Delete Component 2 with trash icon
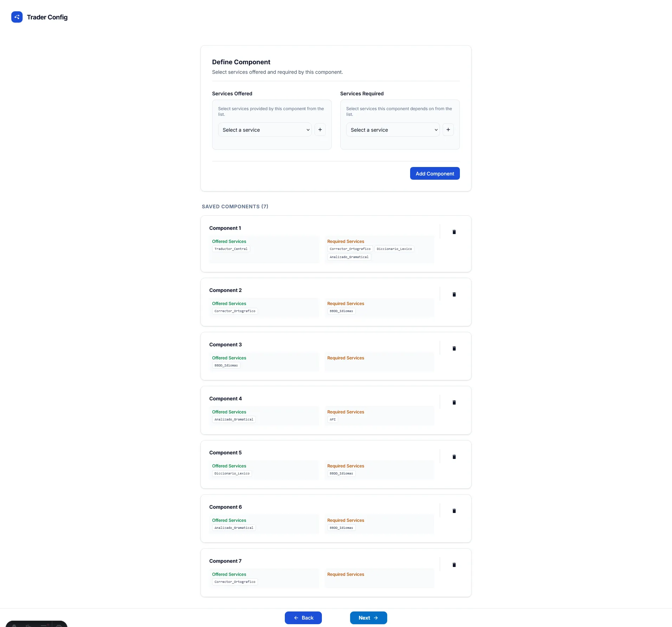Image resolution: width=672 pixels, height=627 pixels. [454, 294]
